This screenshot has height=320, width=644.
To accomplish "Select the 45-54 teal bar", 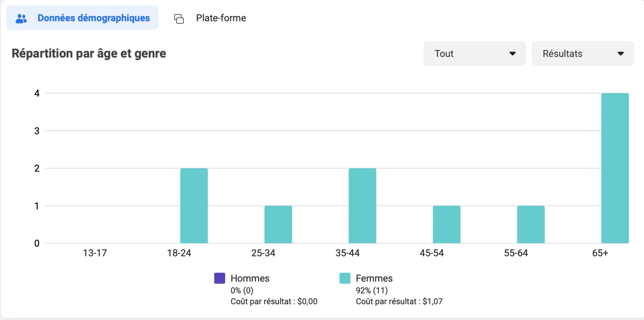I will pos(446,224).
